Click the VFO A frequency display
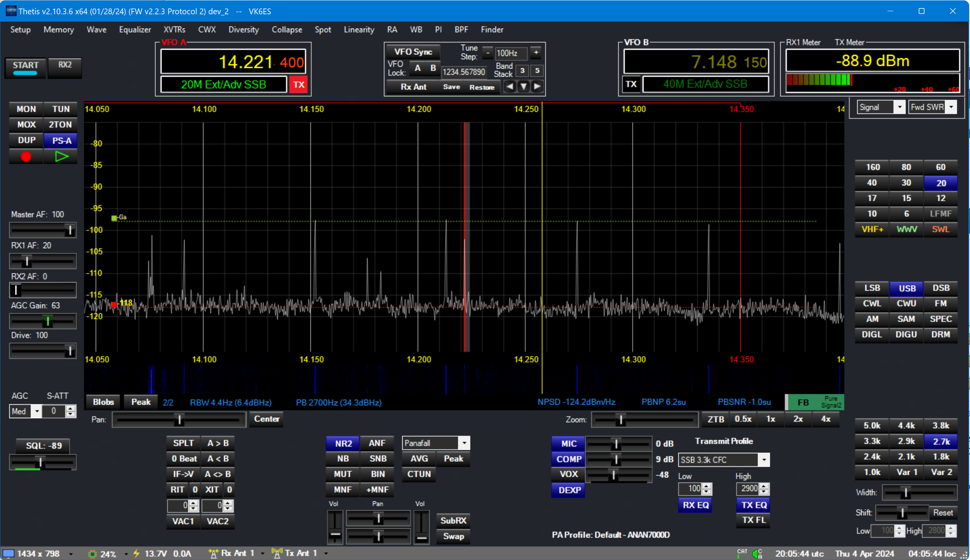Viewport: 970px width, 560px height. (233, 62)
